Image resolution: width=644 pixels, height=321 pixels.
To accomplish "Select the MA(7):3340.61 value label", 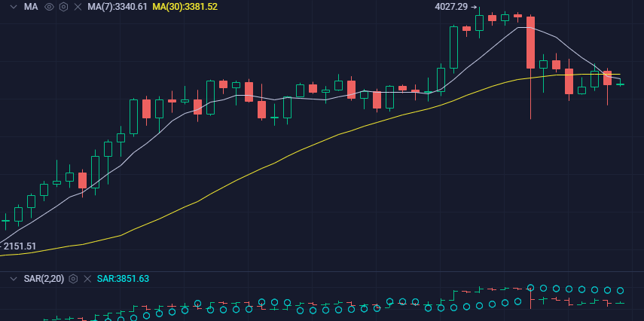I will coord(117,7).
